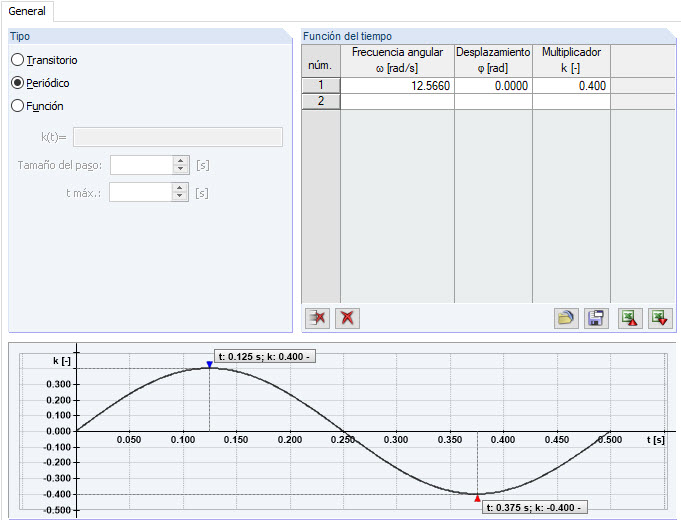The width and height of the screenshot is (681, 520).
Task: Increase Tamaño del paso with up arrow
Action: click(x=181, y=161)
